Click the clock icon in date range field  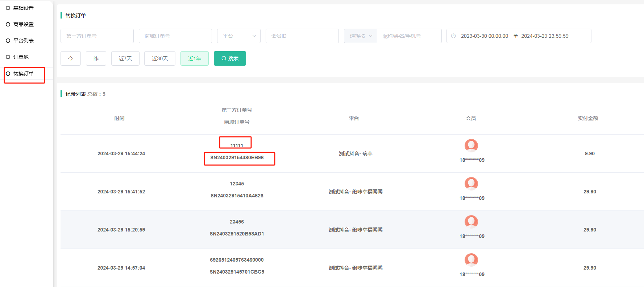click(x=453, y=36)
